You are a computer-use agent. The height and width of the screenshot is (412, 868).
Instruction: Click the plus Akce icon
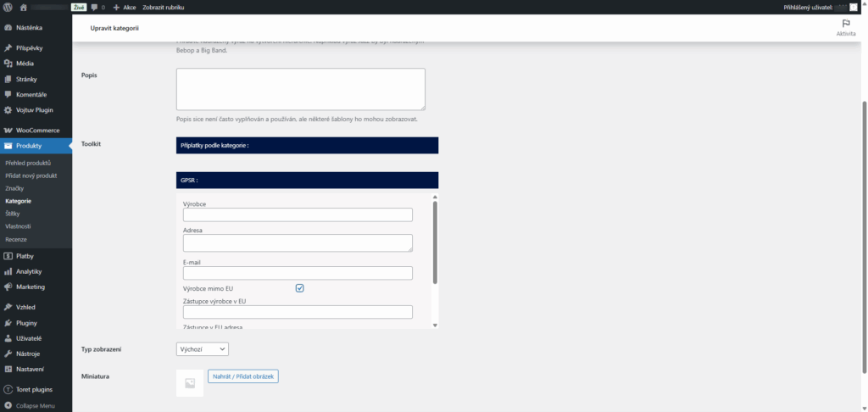[x=116, y=8]
